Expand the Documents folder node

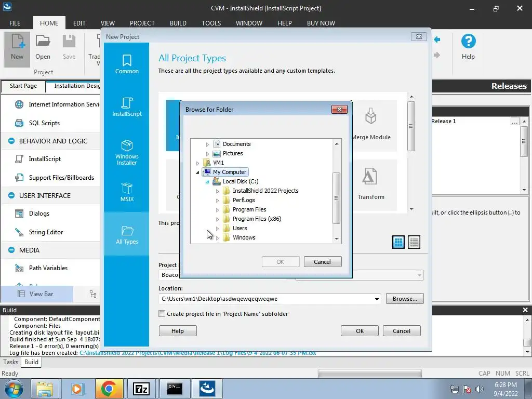pos(207,144)
